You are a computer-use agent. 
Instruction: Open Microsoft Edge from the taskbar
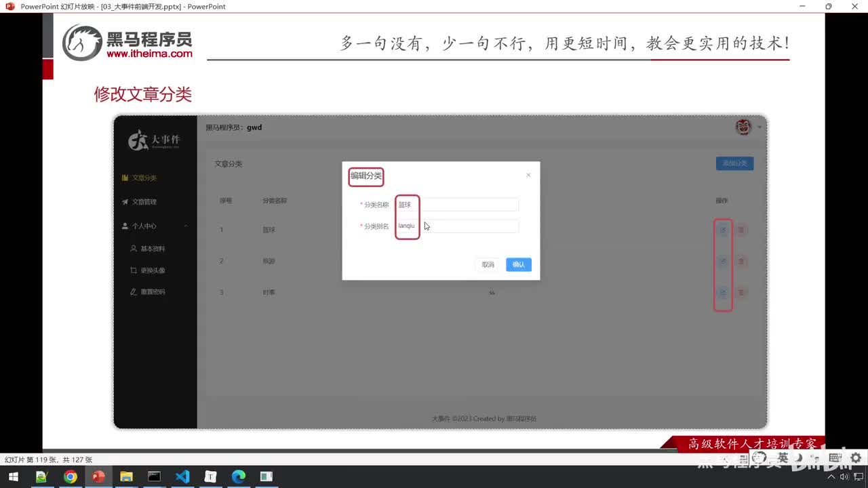pos(239,476)
